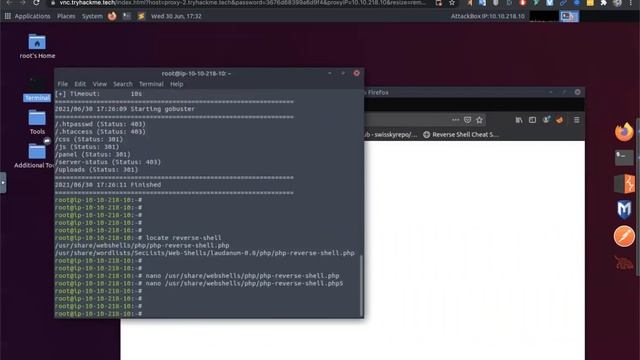This screenshot has width=640, height=360.
Task: Click the "locate reverse-shell" command line
Action: 138,238
